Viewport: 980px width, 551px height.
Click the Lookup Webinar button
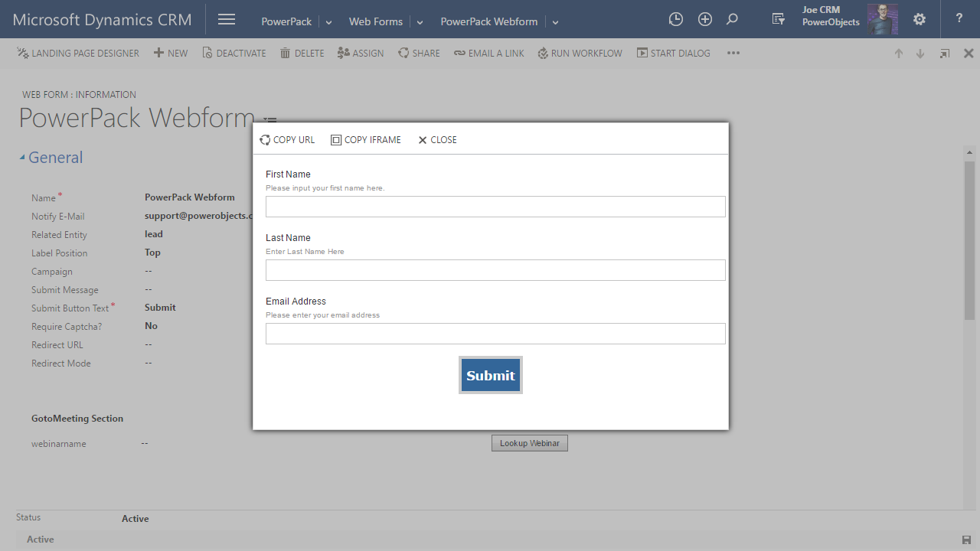pyautogui.click(x=530, y=443)
